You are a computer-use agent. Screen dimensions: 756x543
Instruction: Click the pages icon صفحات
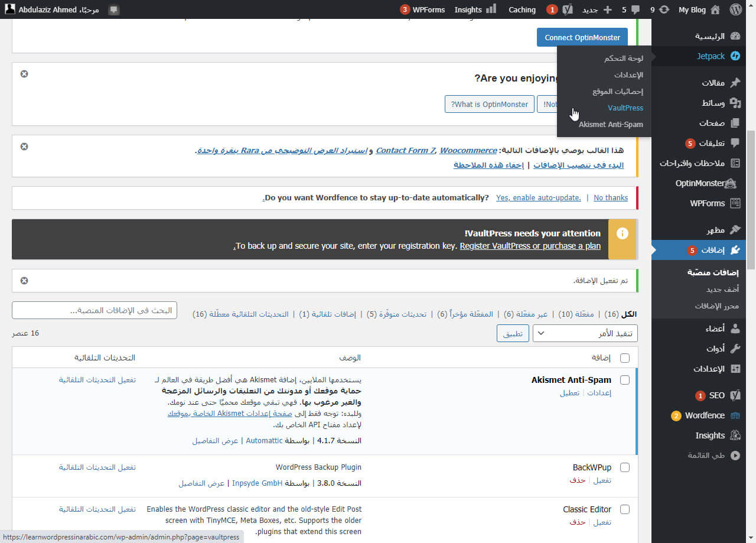[x=735, y=123]
